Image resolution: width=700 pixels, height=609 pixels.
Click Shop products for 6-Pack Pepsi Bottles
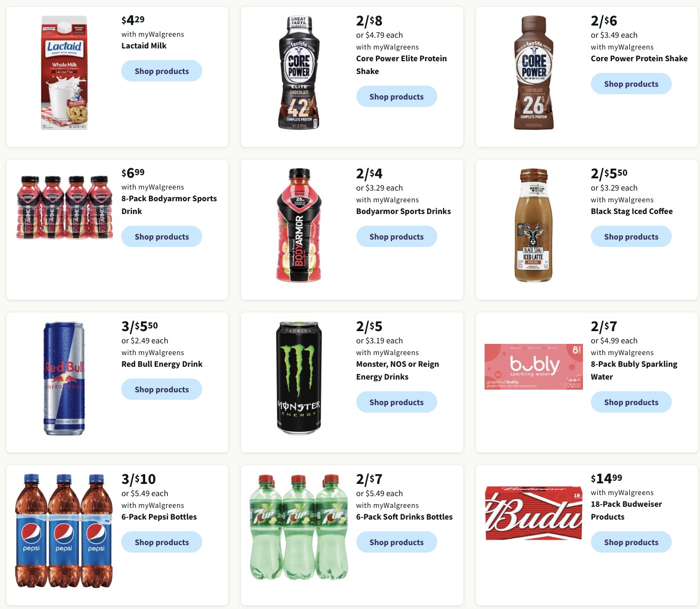point(162,542)
